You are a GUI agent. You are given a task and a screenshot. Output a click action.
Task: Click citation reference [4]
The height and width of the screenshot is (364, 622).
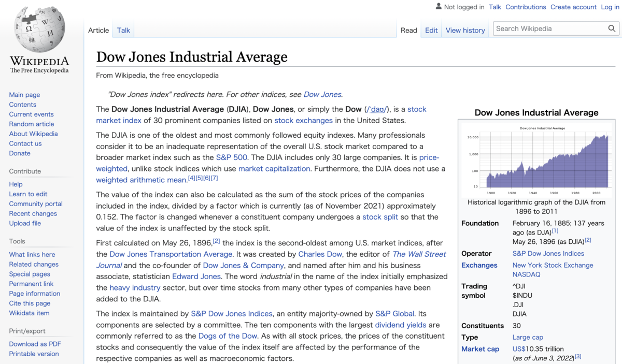tap(191, 178)
